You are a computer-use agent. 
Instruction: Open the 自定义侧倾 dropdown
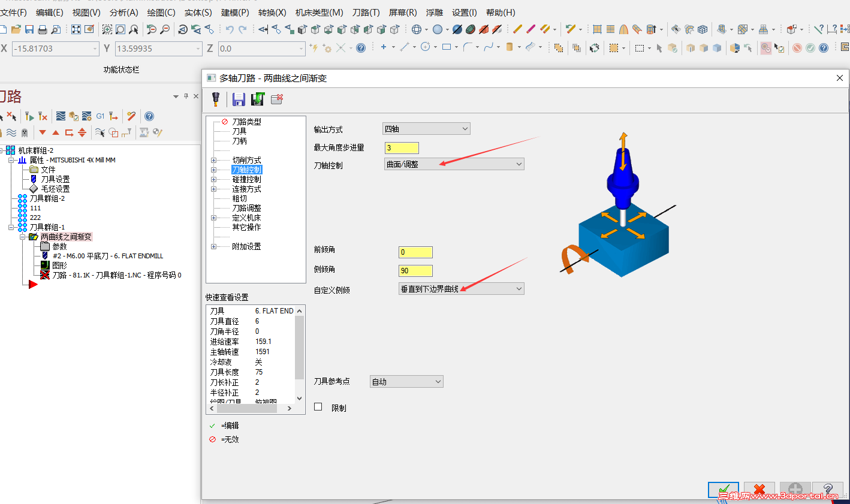(x=461, y=289)
